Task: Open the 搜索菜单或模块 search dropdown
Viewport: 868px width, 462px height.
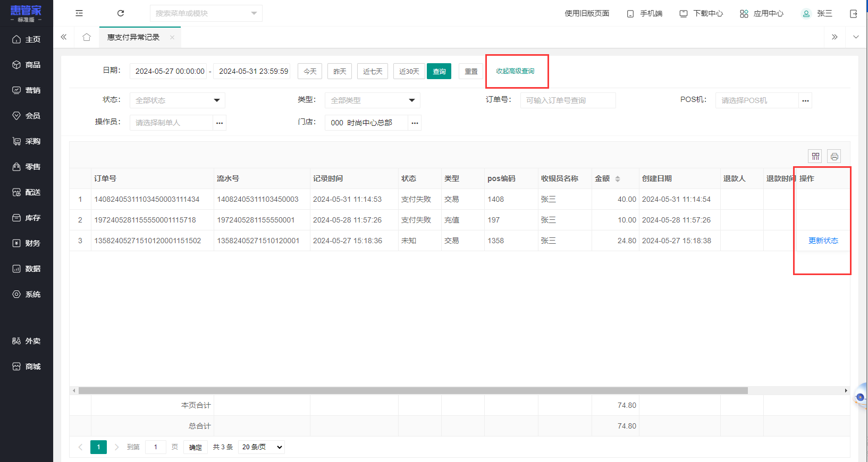Action: pyautogui.click(x=206, y=13)
